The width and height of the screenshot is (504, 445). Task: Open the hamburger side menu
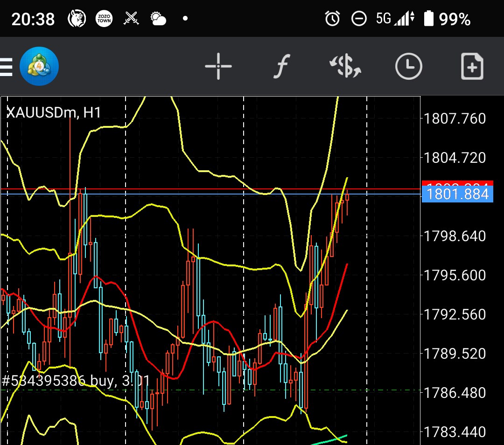6,67
